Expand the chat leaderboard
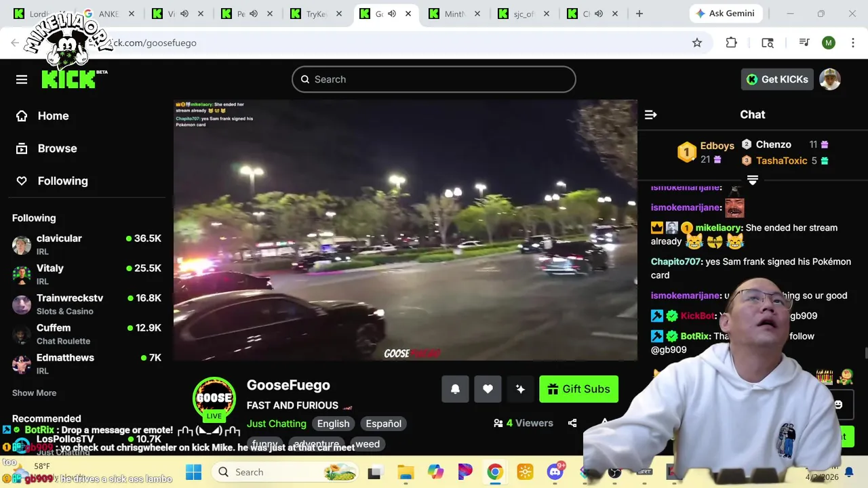868x488 pixels. pos(752,180)
